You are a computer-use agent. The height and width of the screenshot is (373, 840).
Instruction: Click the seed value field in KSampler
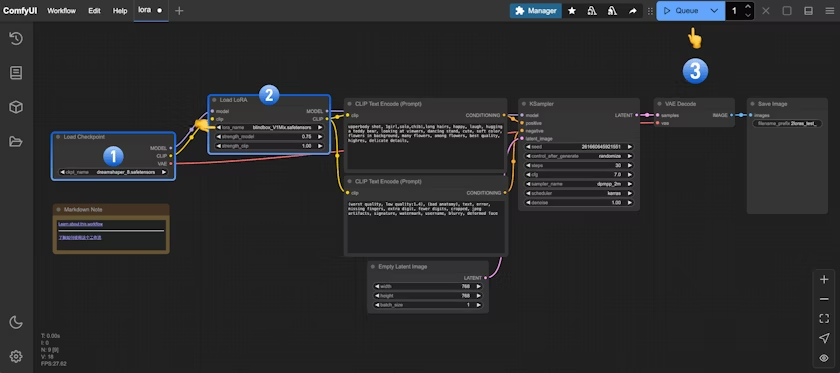tap(579, 146)
